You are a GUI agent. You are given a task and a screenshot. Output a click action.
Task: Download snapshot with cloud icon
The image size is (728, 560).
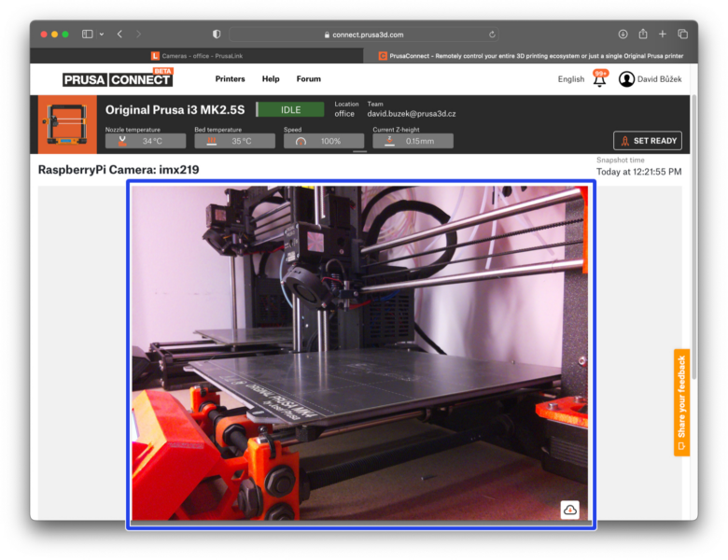pyautogui.click(x=569, y=510)
